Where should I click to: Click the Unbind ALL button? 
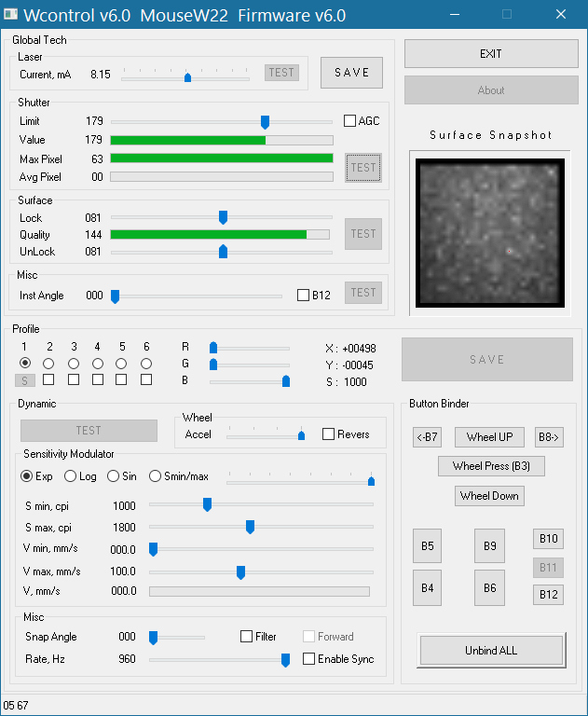[x=491, y=650]
